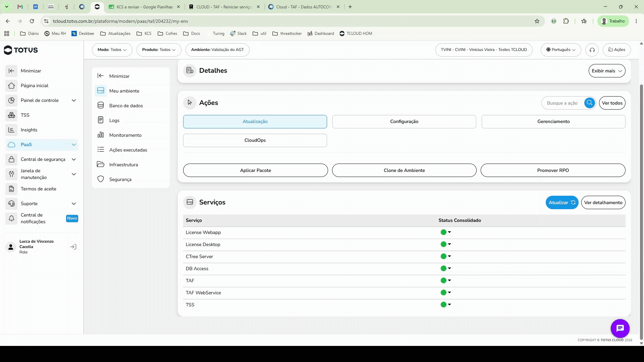Screen dimensions: 644x362
Task: Select the Configuração actions tab
Action: pos(404,122)
